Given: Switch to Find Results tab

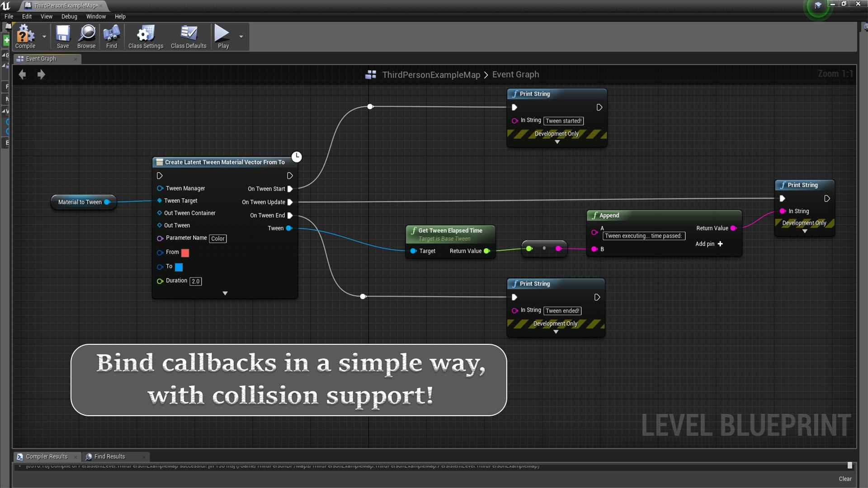Looking at the screenshot, I should [109, 456].
